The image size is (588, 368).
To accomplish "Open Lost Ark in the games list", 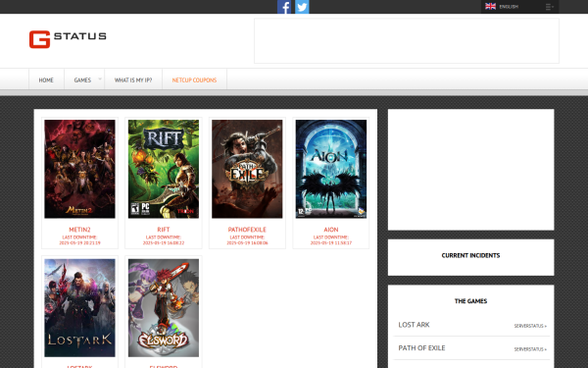I will (414, 325).
